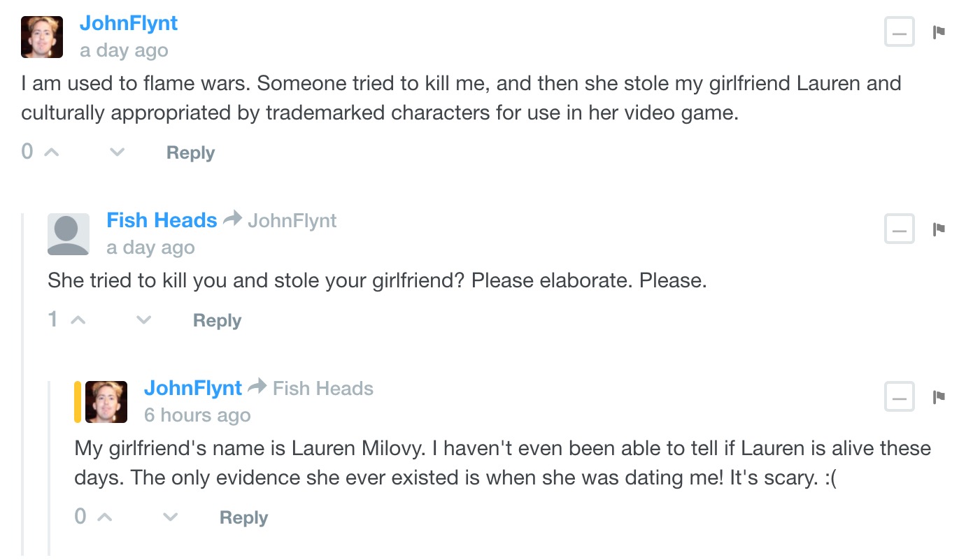This screenshot has height=560, width=966.
Task: Downvote JohnFlynt's flame wars comment
Action: point(118,152)
